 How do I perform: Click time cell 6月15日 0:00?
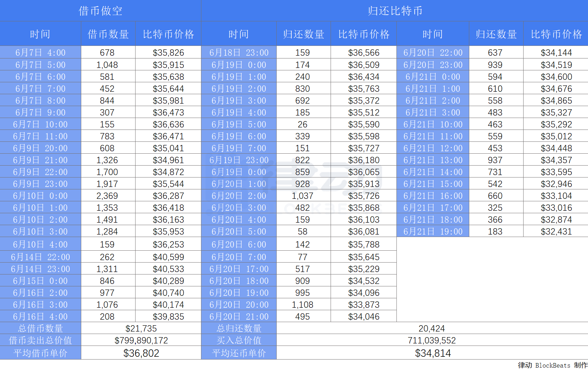tap(40, 281)
